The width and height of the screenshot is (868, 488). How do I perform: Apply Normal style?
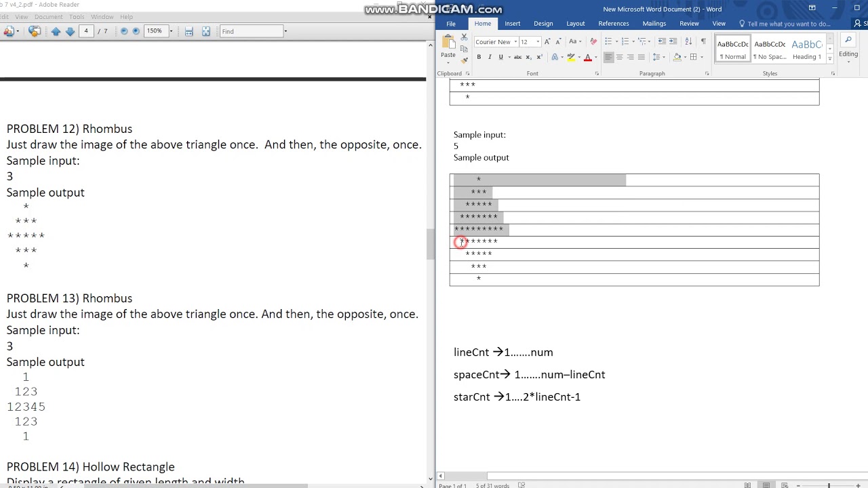732,49
